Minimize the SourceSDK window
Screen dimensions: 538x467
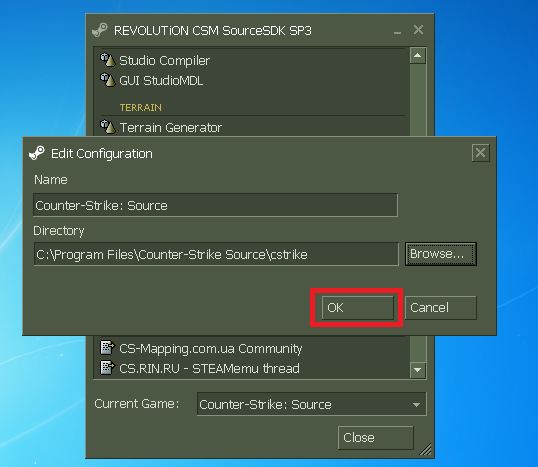tap(397, 31)
